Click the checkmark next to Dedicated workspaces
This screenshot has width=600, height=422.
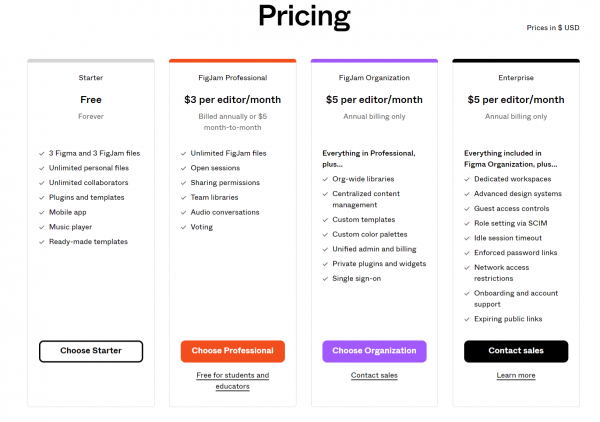(467, 178)
